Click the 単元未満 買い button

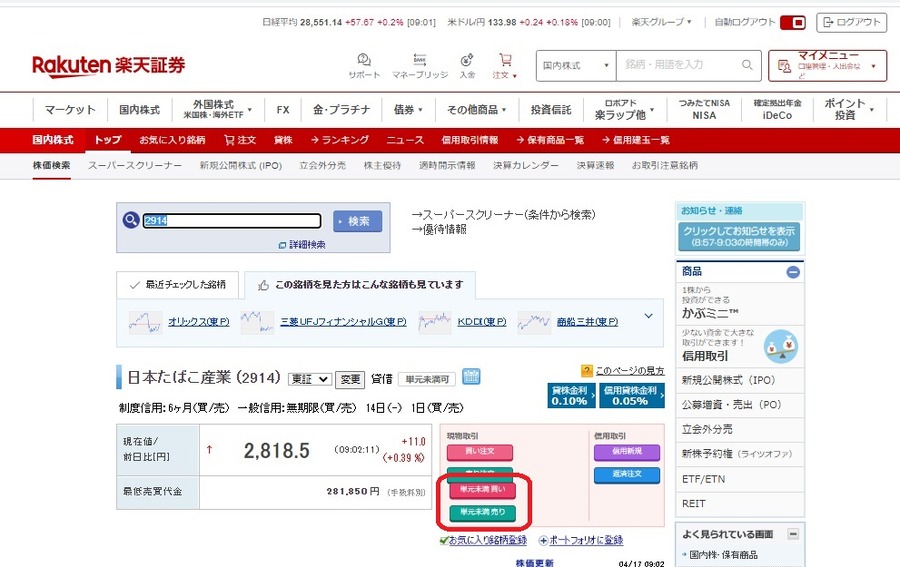pyautogui.click(x=483, y=490)
